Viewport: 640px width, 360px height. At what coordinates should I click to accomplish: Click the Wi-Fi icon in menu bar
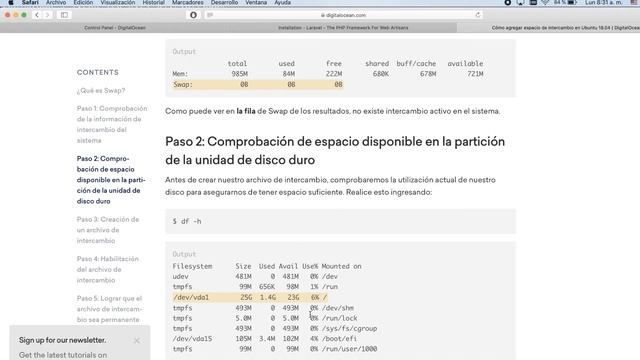545,2
